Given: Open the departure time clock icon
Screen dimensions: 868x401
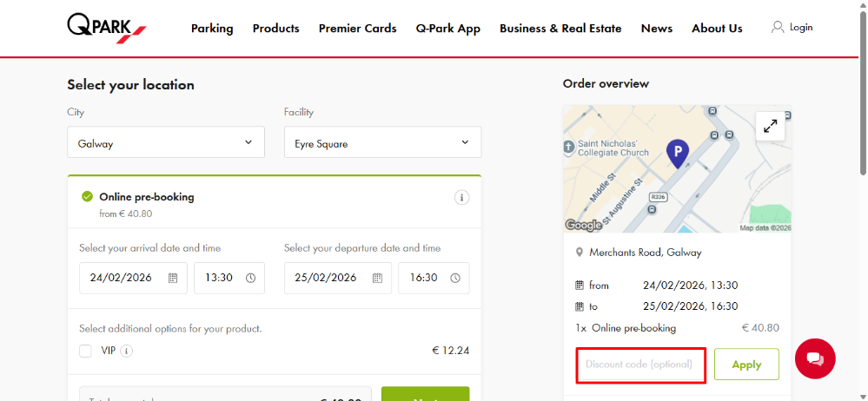Looking at the screenshot, I should [455, 278].
